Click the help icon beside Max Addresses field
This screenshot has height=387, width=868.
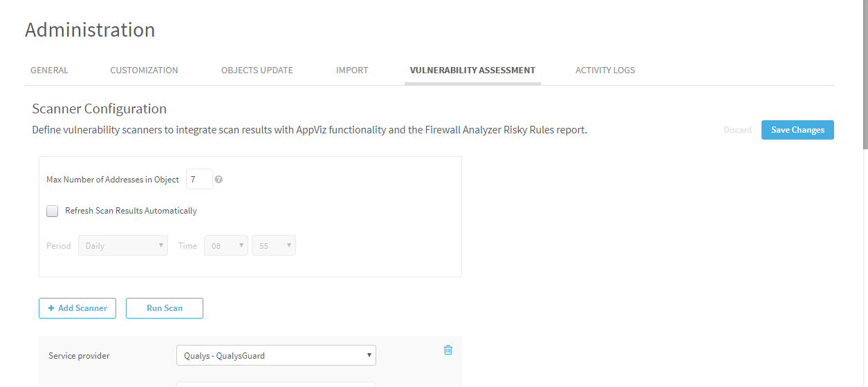[x=219, y=180]
